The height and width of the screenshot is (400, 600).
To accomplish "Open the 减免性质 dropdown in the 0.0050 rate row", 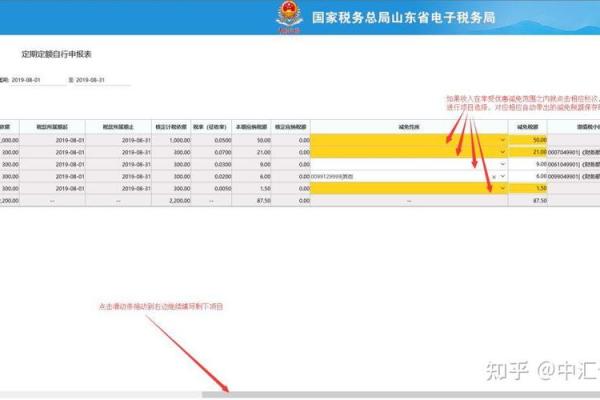I will point(502,188).
